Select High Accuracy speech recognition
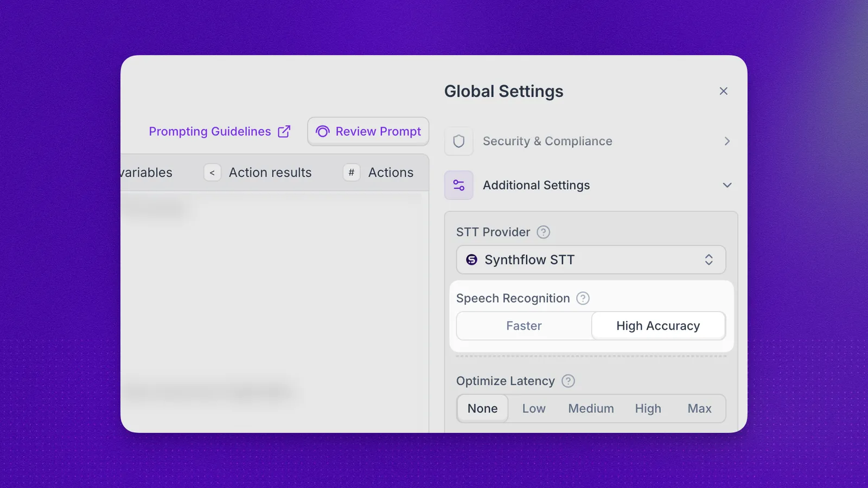The image size is (868, 488). (x=658, y=326)
